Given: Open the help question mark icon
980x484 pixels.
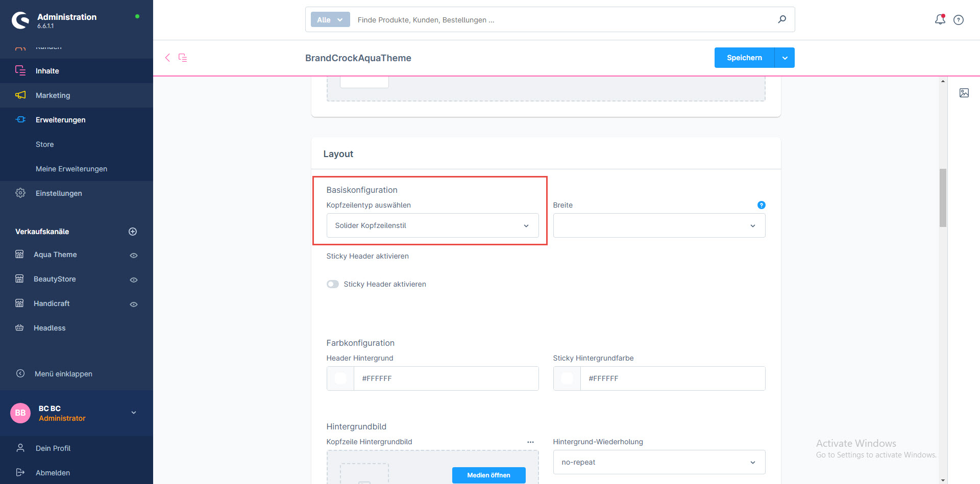Looking at the screenshot, I should pos(959,20).
